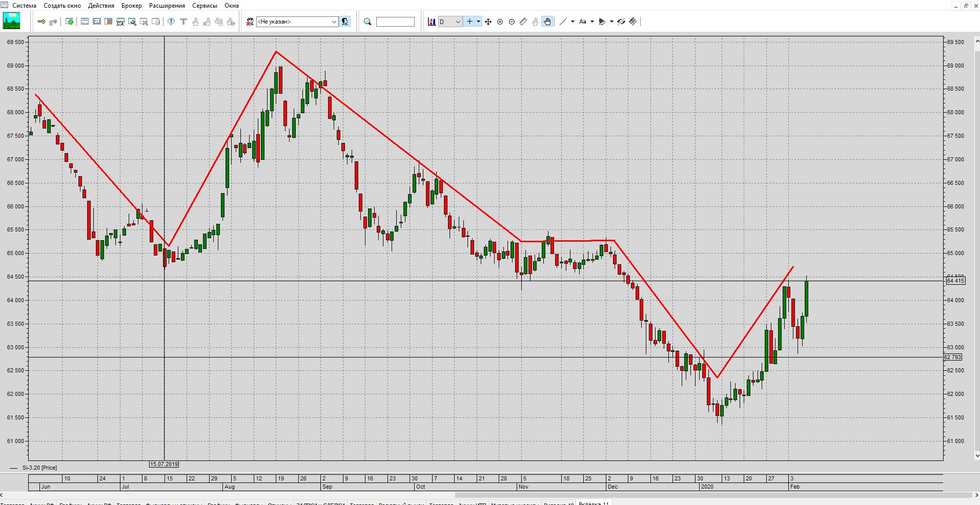Click the Feb month label on time axis

click(795, 487)
